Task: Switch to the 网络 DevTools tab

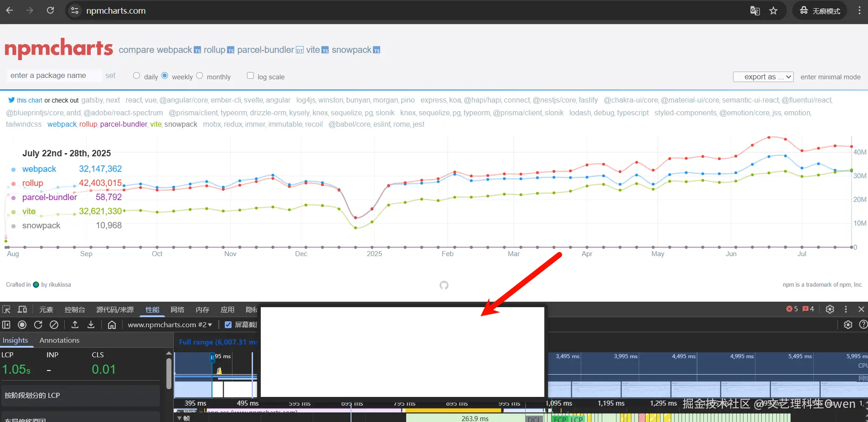Action: [x=177, y=309]
